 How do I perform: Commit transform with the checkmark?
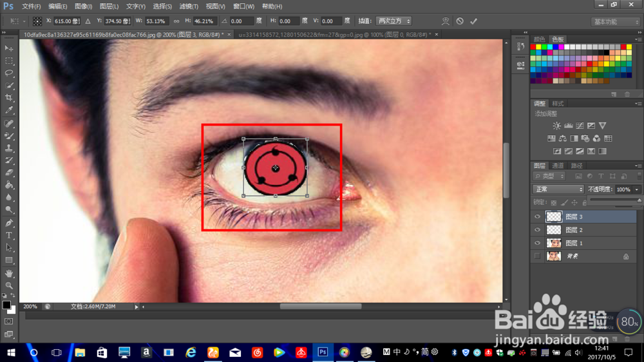point(473,21)
